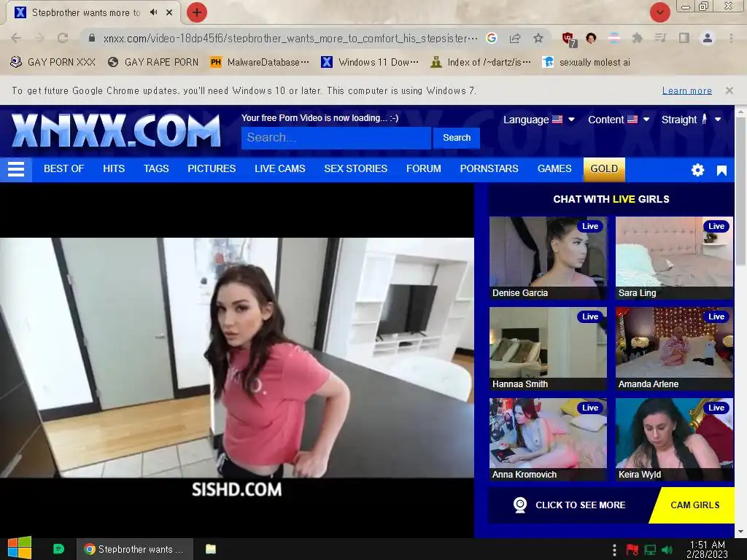This screenshot has height=560, width=747.
Task: Open the Windows 11 Dow… bookmark
Action: pyautogui.click(x=370, y=62)
